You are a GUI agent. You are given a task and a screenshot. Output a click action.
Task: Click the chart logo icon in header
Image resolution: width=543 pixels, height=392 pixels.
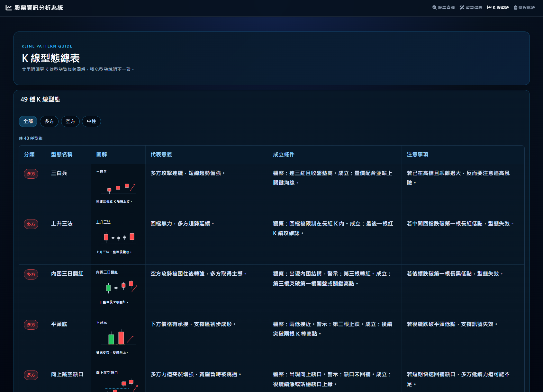tap(9, 8)
